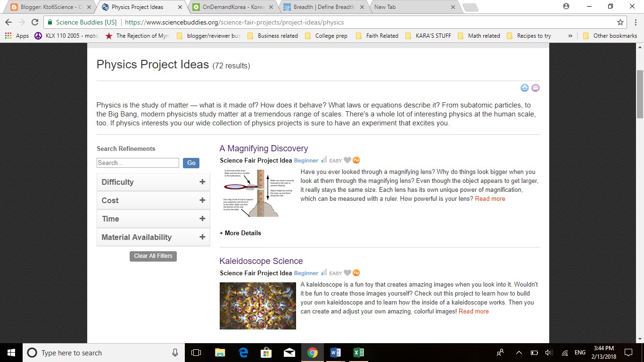Open the Chrome menu (three dots)
The height and width of the screenshot is (362, 644).
[x=635, y=22]
